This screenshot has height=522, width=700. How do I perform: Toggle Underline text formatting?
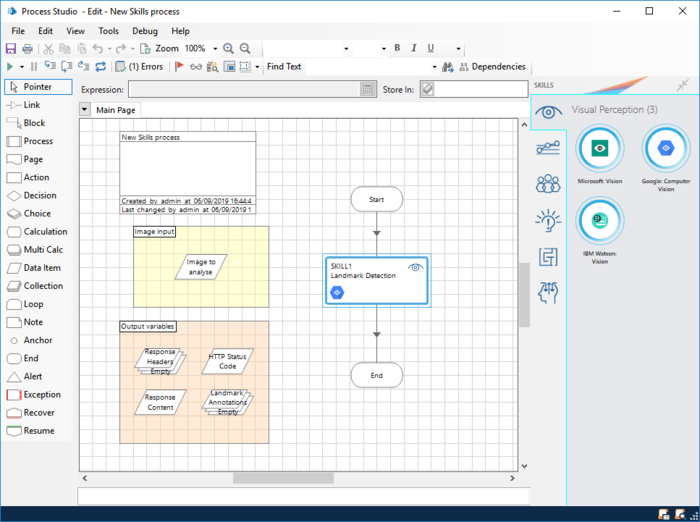pos(430,48)
